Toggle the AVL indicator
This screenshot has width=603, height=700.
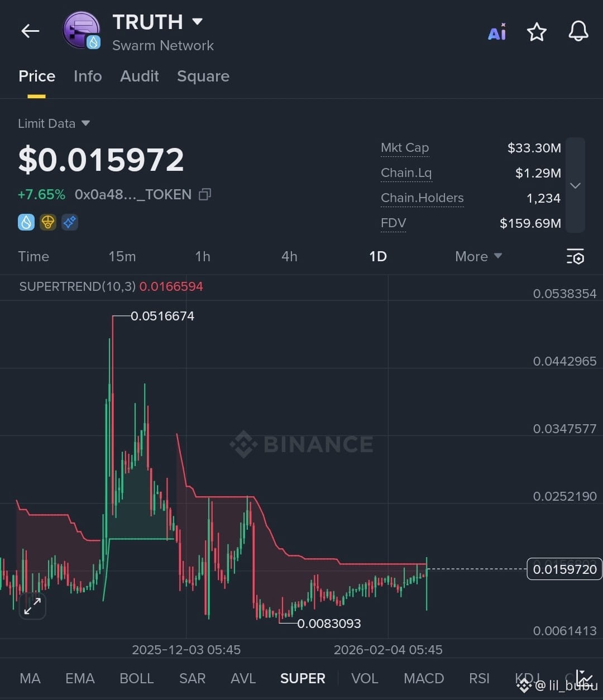[243, 678]
